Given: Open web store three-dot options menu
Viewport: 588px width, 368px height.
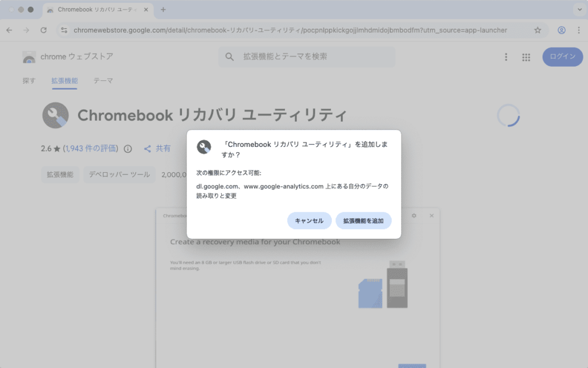Looking at the screenshot, I should tap(506, 57).
